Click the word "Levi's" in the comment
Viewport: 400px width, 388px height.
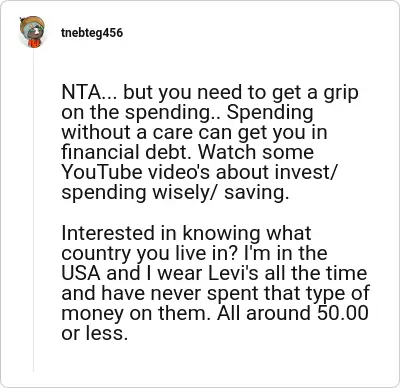point(233,273)
